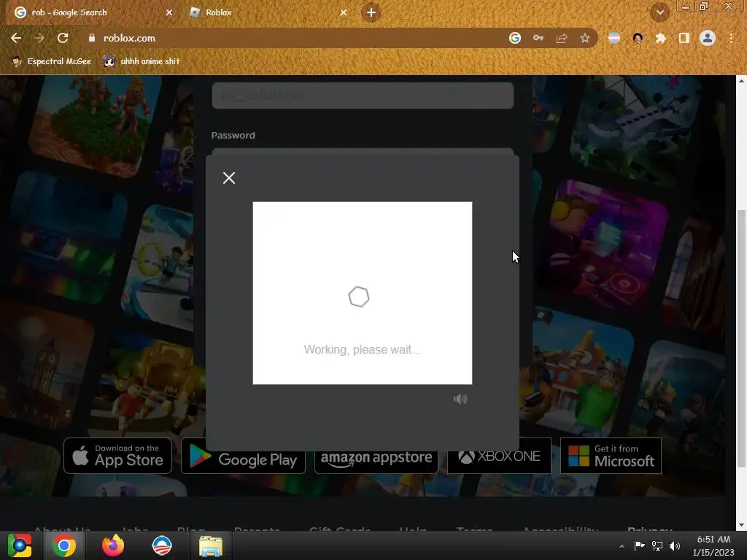This screenshot has width=747, height=560.
Task: Go forward in browser history
Action: pos(39,38)
